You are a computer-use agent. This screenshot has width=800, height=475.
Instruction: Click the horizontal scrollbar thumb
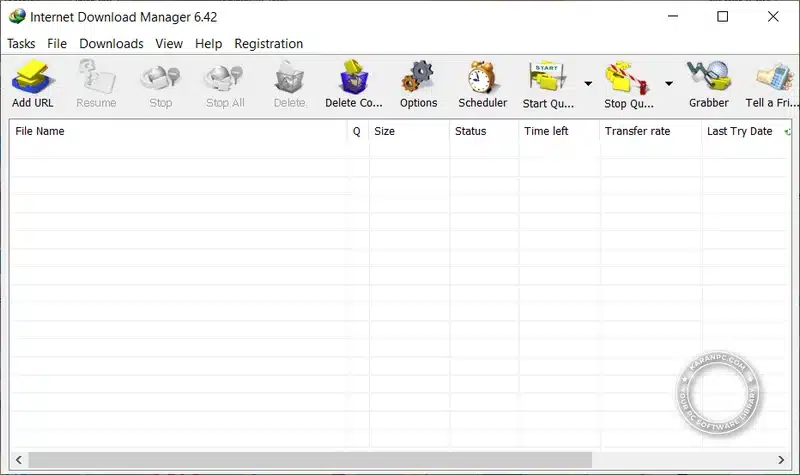point(310,460)
